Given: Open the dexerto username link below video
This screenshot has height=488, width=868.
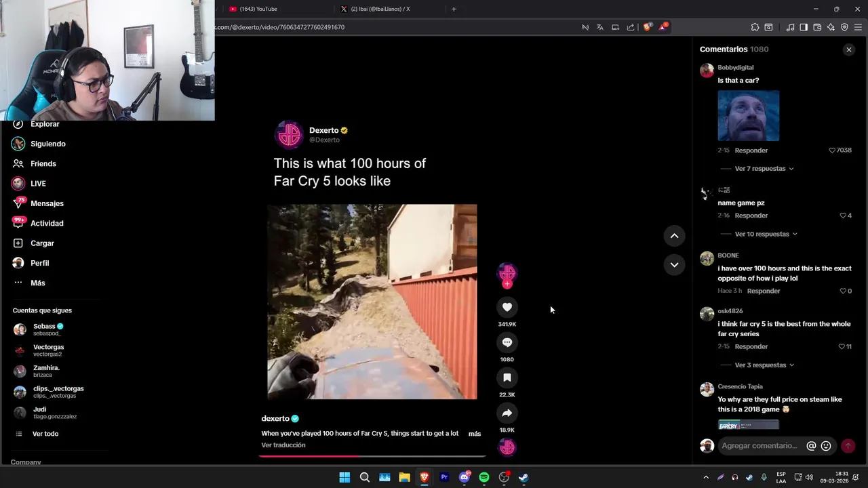Looking at the screenshot, I should 275,419.
